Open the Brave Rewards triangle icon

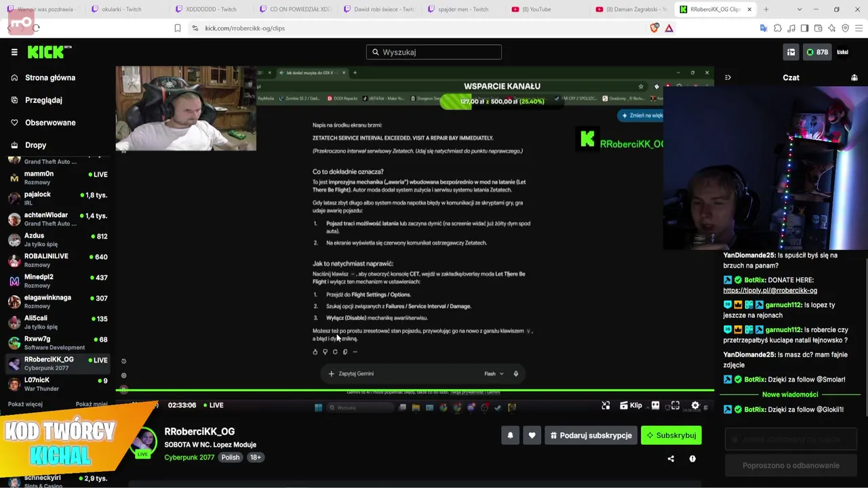coord(669,28)
